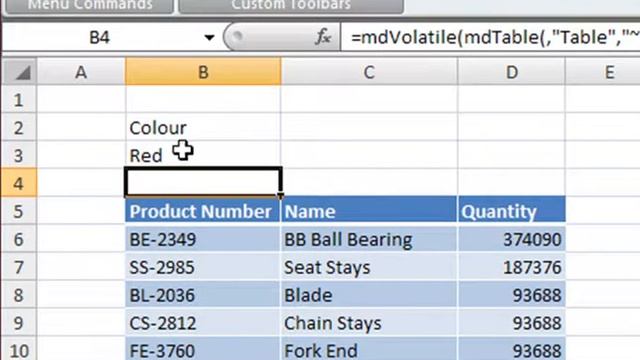Open the Name Box dropdown arrow
Viewport: 640px width, 360px height.
point(209,38)
